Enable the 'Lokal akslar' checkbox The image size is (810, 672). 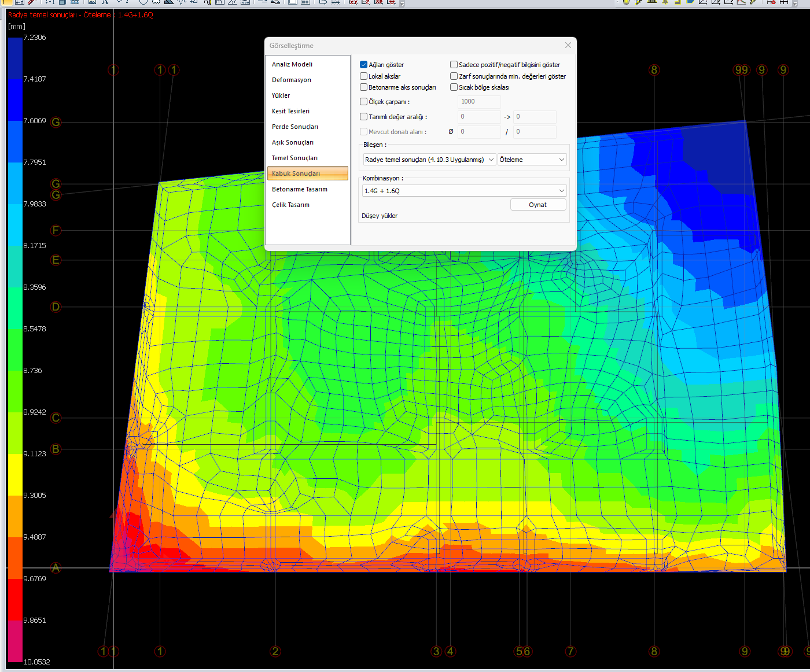pos(364,76)
